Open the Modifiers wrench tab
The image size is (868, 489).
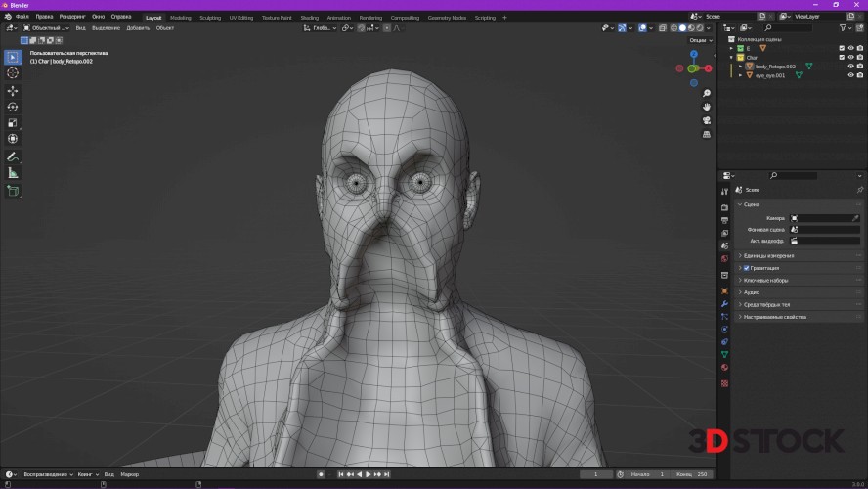724,304
